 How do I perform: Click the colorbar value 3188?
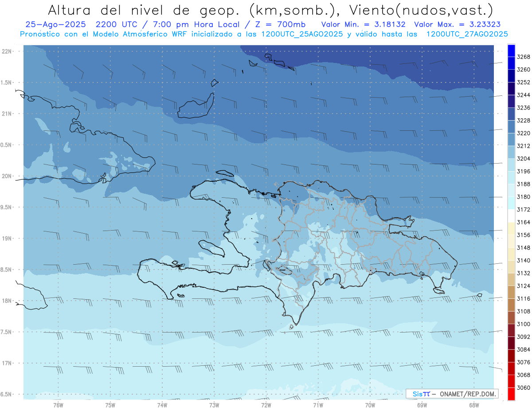pos(524,184)
